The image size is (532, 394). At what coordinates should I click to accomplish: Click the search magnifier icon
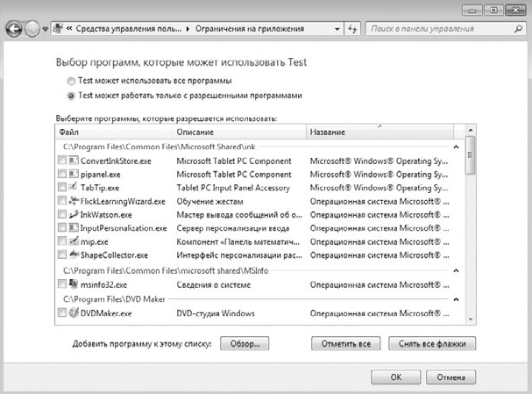pos(518,29)
